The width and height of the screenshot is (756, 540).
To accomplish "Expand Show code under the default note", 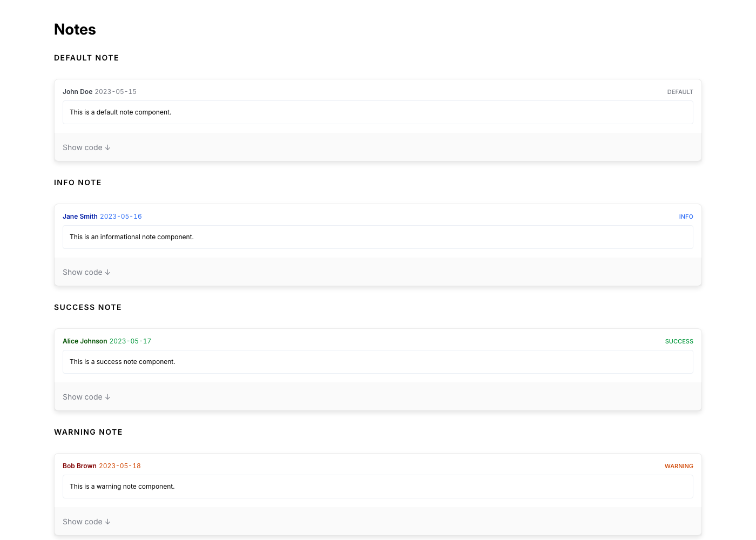I will [86, 147].
